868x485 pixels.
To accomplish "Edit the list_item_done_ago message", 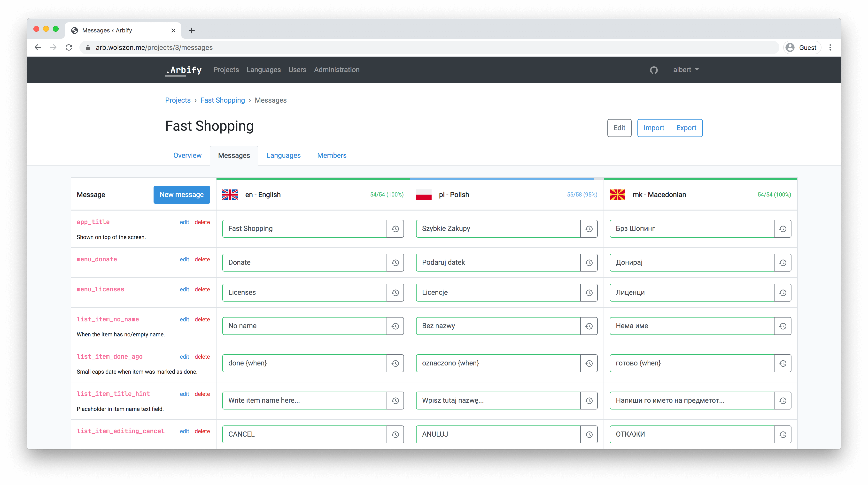I will click(x=184, y=357).
